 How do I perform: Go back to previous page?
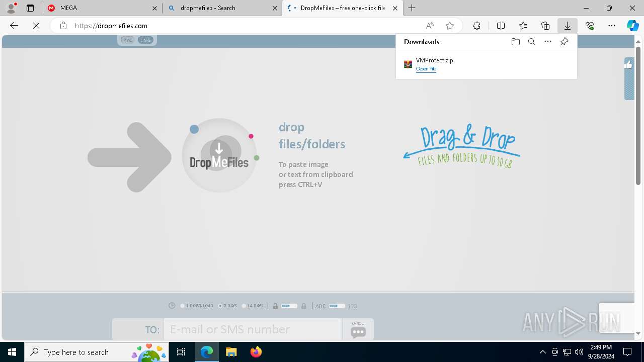14,26
